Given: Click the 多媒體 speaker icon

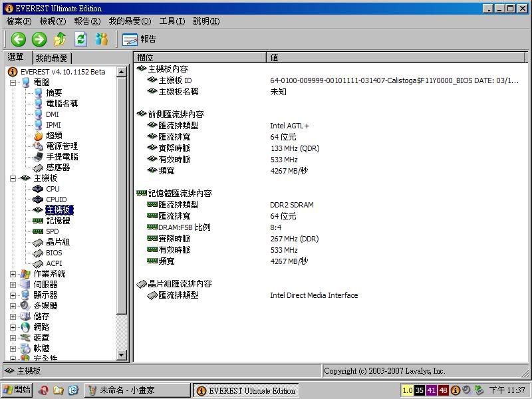Looking at the screenshot, I should click(25, 306).
